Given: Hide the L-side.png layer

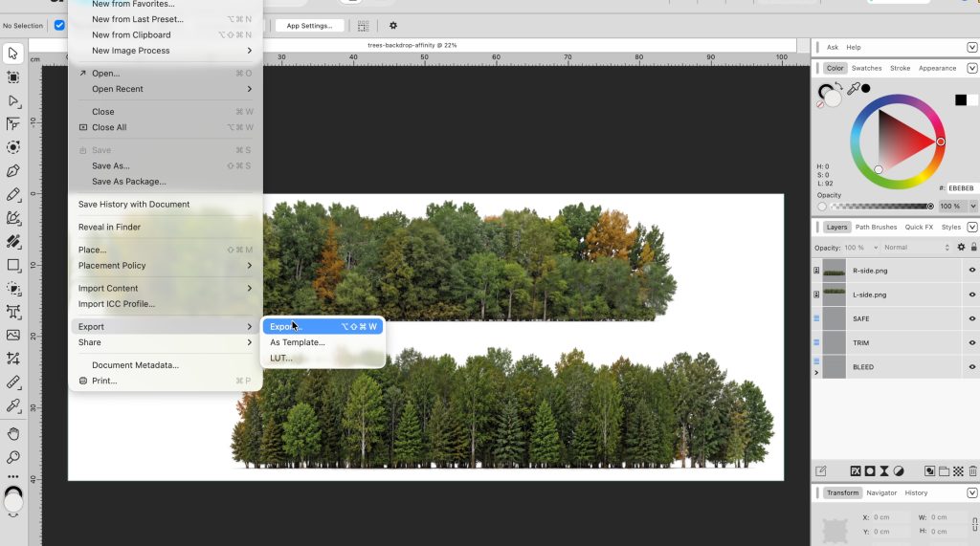Looking at the screenshot, I should click(972, 295).
